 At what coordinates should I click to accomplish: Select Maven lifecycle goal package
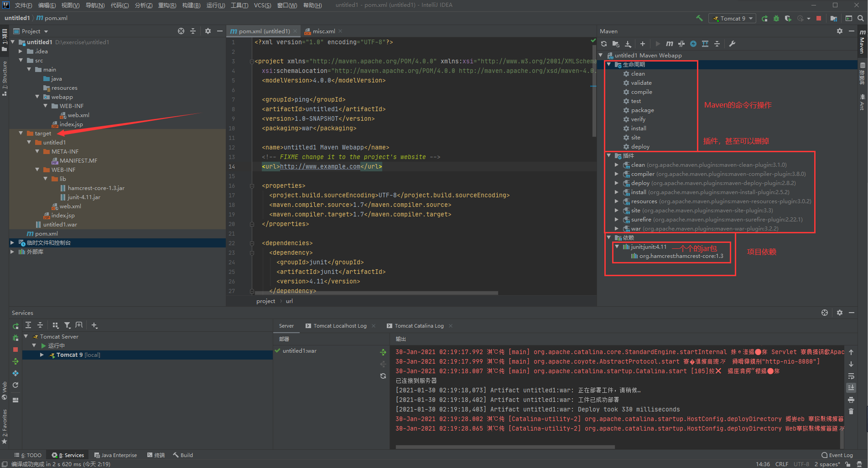click(x=642, y=110)
